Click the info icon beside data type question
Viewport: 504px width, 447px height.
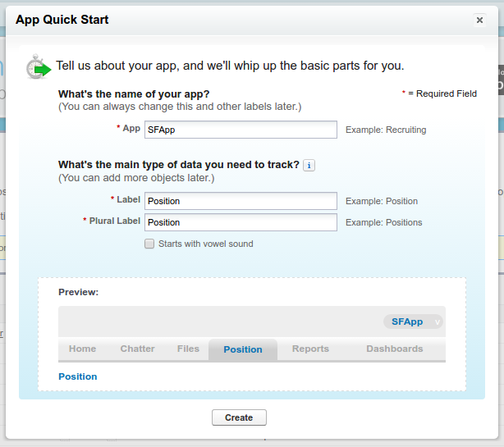pos(309,165)
